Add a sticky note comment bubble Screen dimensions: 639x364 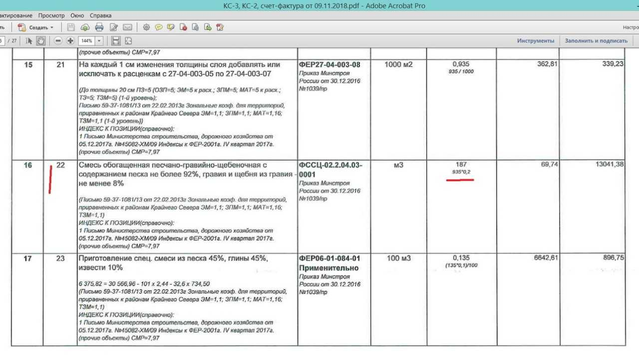coord(159,27)
